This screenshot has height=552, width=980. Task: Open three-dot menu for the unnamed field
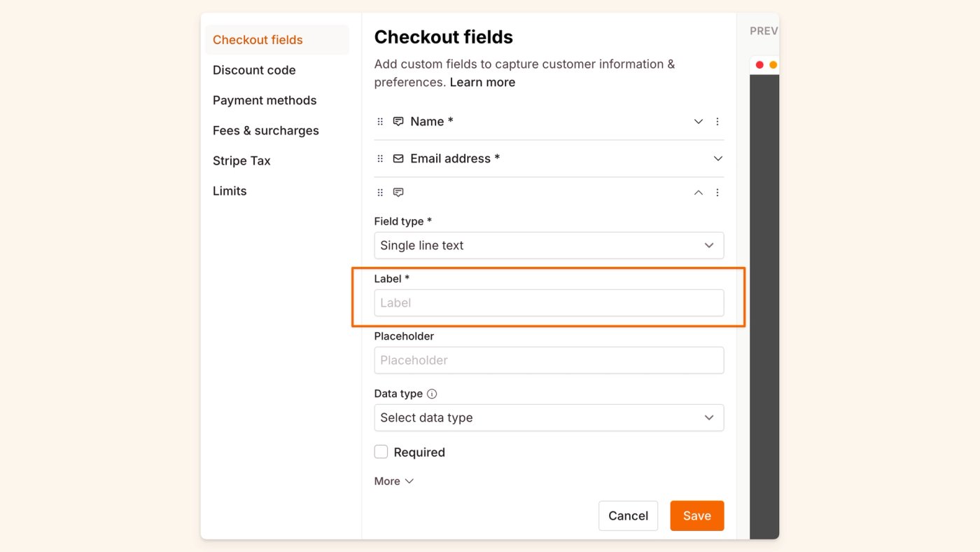coord(717,193)
